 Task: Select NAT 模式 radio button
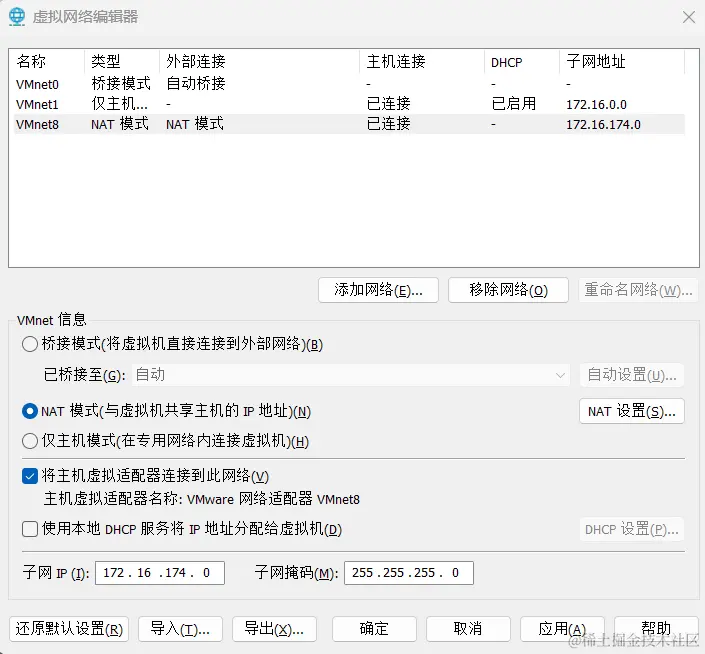pos(30,411)
